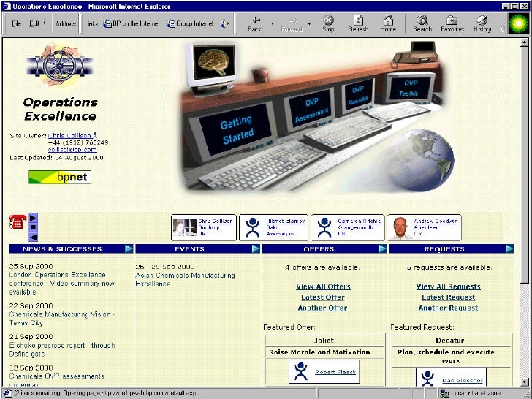The width and height of the screenshot is (532, 399).
Task: Open the Robert Flesch link
Action: click(335, 372)
